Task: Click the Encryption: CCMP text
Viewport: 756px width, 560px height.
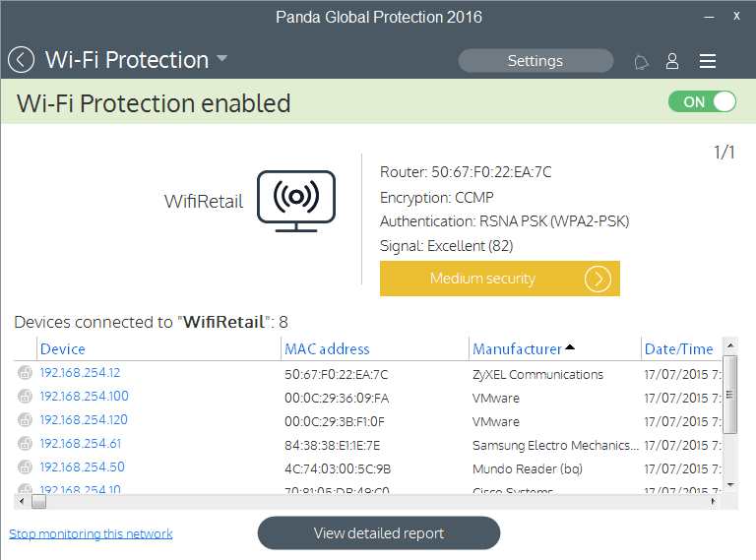Action: click(437, 198)
